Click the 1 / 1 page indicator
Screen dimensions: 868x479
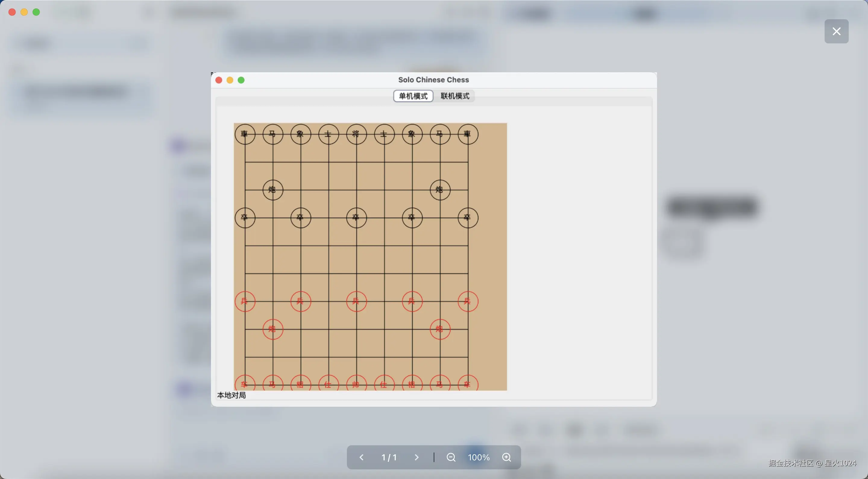389,457
